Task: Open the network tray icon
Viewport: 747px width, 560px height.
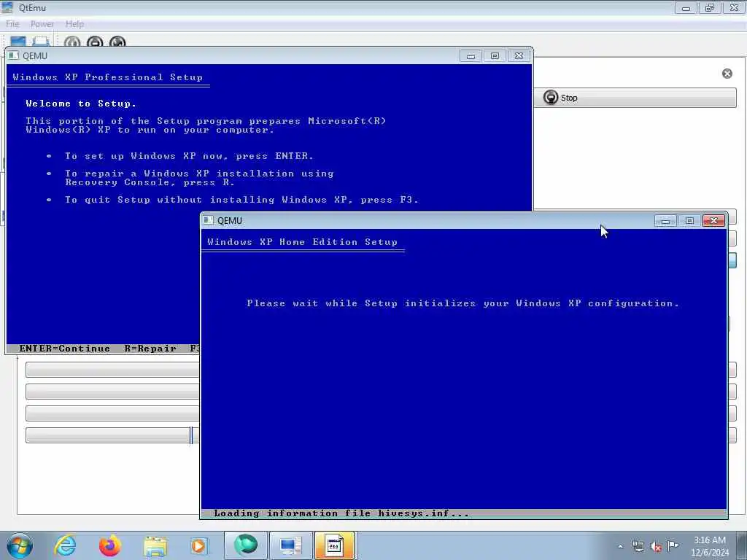Action: click(638, 546)
